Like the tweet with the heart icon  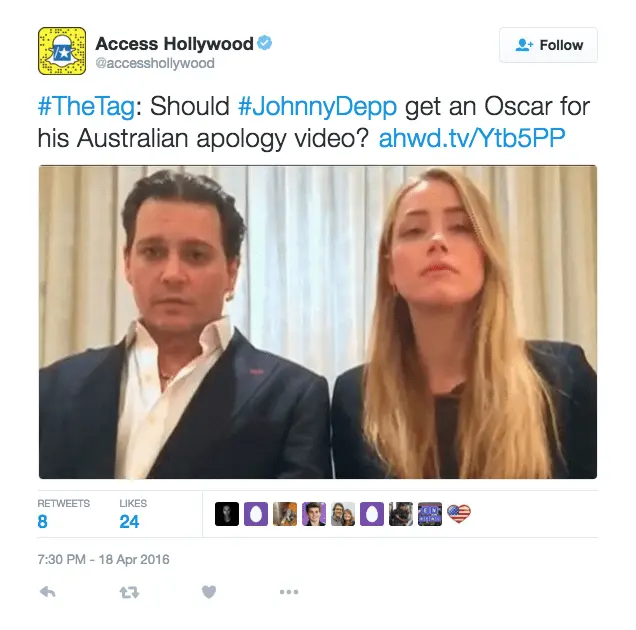point(209,592)
